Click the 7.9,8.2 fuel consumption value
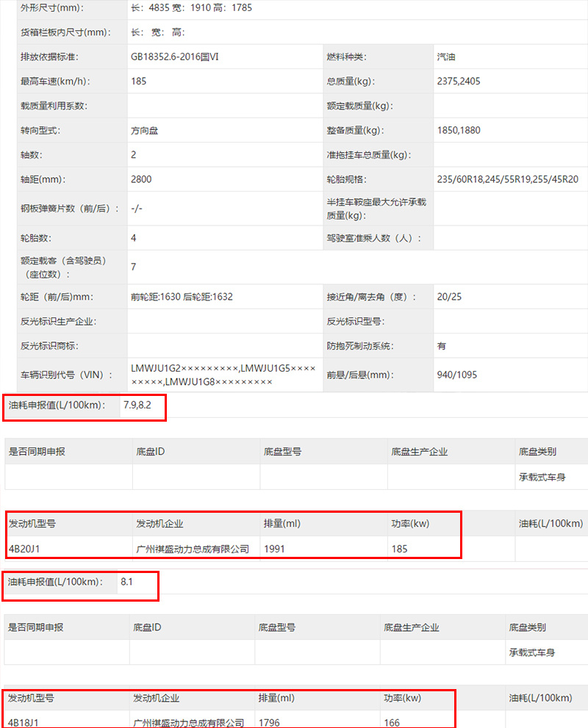This screenshot has width=588, height=728. point(137,405)
